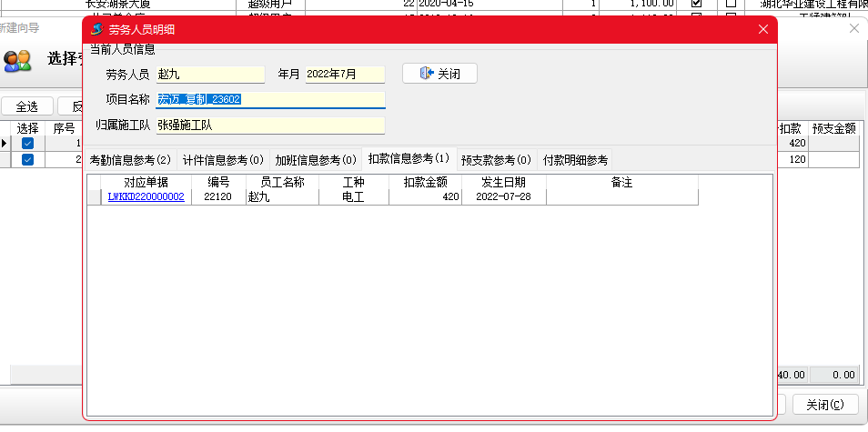Image resolution: width=868 pixels, height=432 pixels.
Task: Click the 扣款金额 column header
Action: click(425, 183)
